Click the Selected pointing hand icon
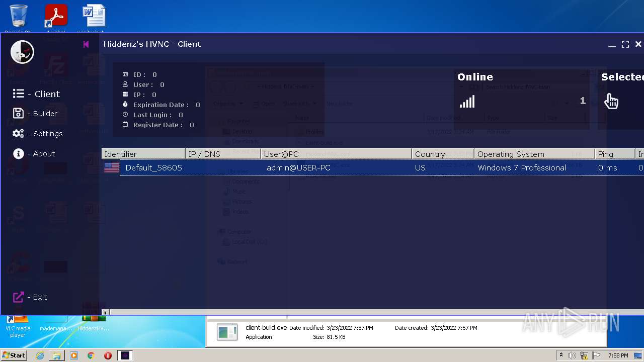The height and width of the screenshot is (362, 644). point(611,101)
